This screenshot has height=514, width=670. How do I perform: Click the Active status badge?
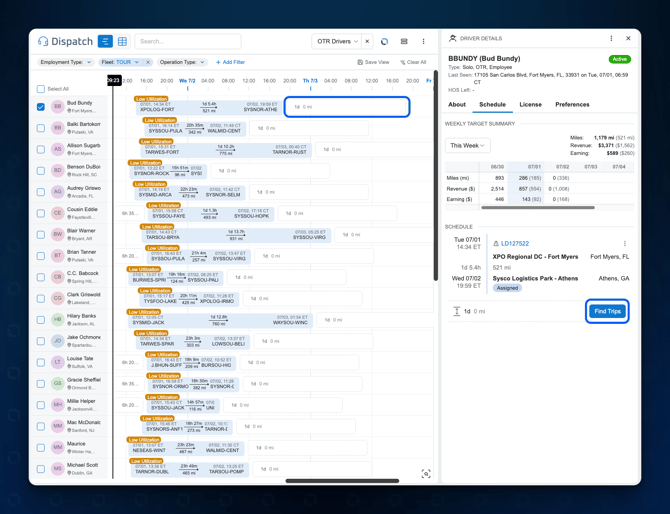(620, 59)
